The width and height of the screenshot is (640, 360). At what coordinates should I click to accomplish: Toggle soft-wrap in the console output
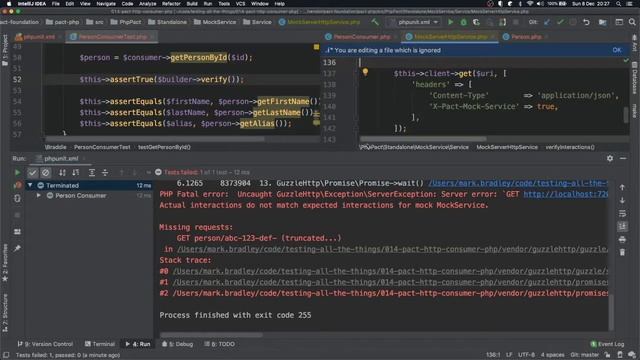coord(622,213)
